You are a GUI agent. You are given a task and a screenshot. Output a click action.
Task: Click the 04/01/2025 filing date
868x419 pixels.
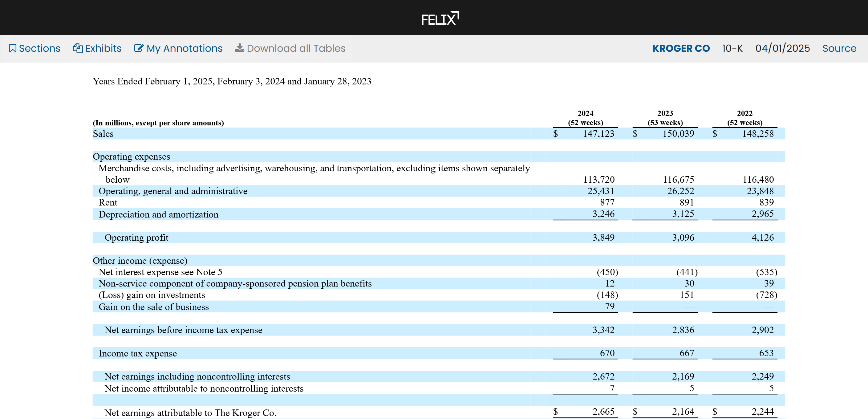pyautogui.click(x=782, y=49)
